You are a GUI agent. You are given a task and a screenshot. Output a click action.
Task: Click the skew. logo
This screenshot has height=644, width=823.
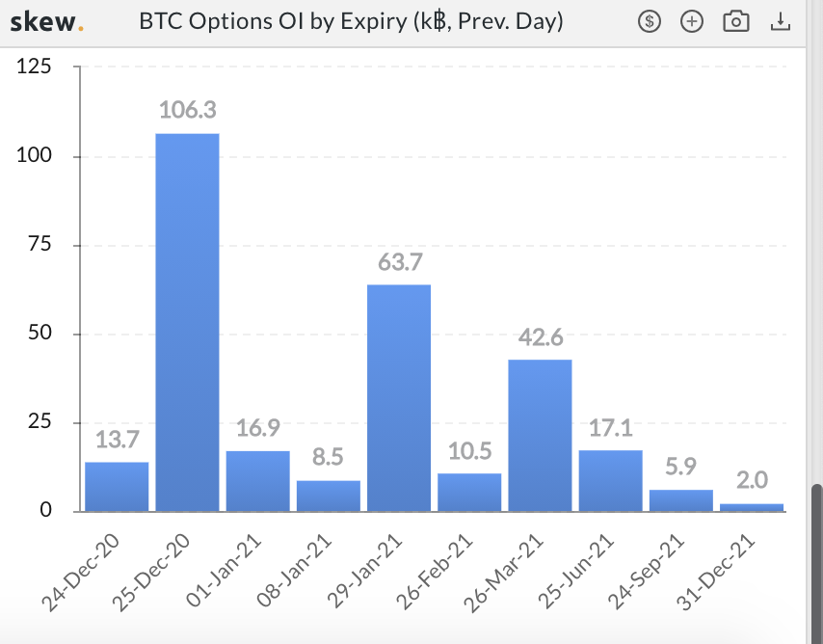(x=46, y=22)
